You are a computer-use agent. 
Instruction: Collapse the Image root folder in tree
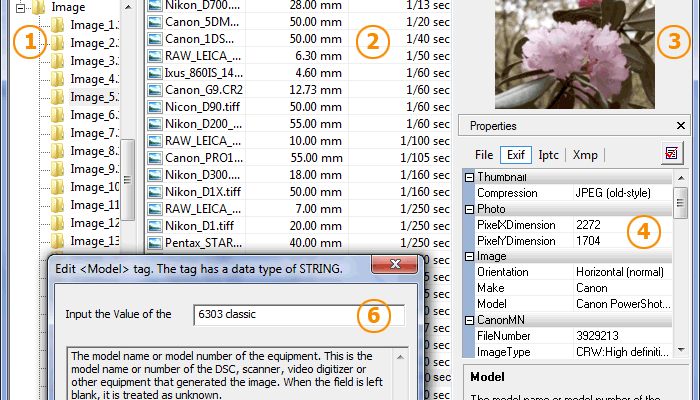[20, 8]
